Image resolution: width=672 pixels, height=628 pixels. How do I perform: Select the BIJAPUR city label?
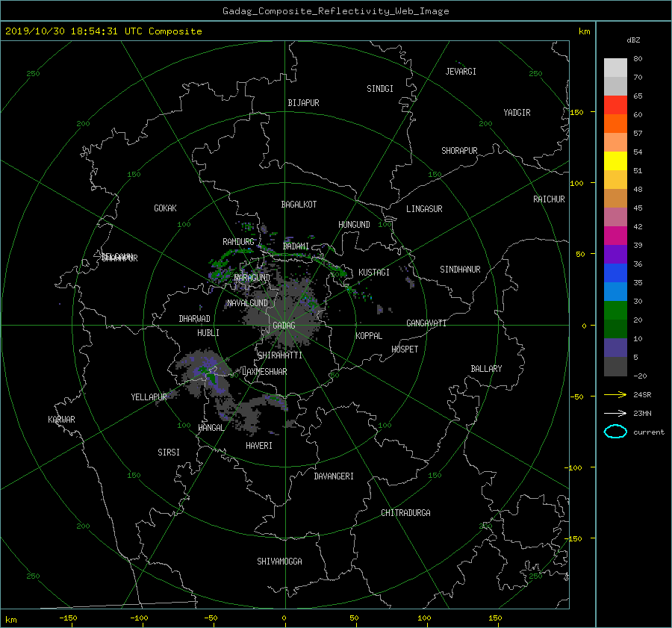tap(303, 103)
